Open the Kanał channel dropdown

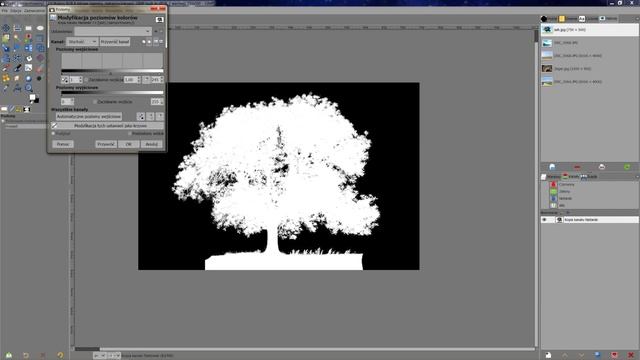tap(82, 42)
